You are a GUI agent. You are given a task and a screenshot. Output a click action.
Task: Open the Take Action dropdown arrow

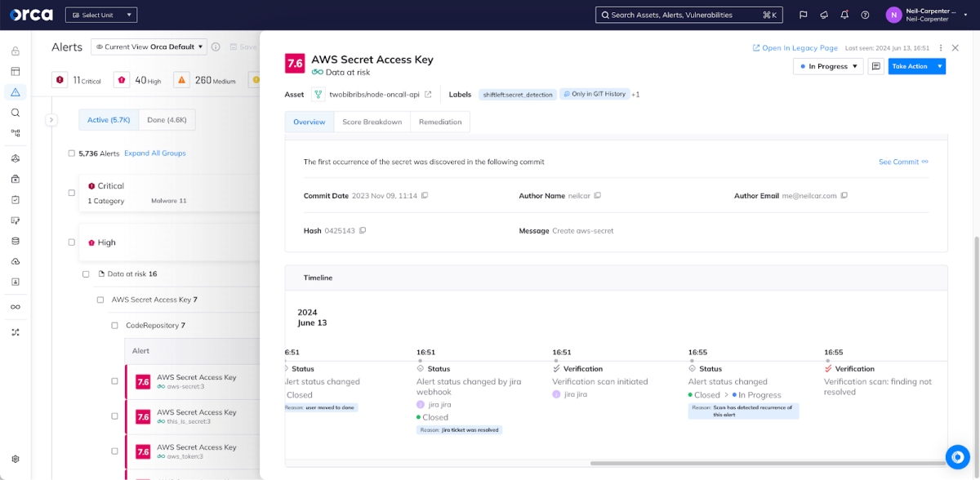(x=939, y=66)
